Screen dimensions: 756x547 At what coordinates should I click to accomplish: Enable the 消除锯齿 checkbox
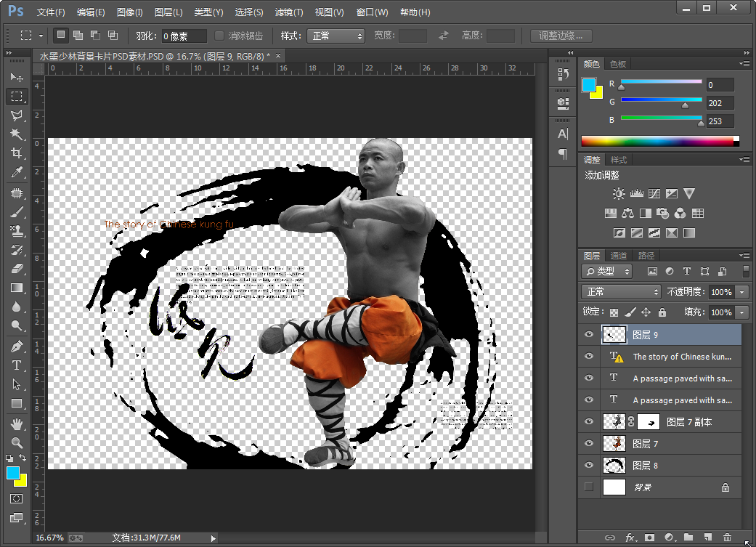(220, 36)
